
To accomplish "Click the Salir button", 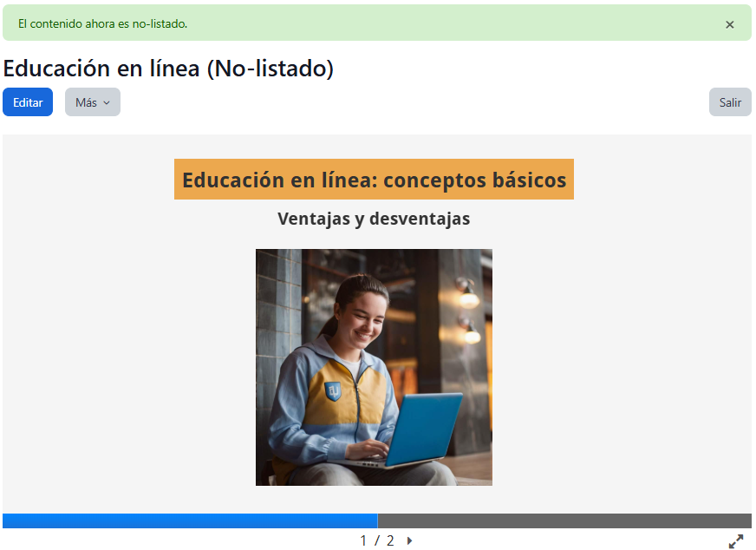I will point(730,102).
